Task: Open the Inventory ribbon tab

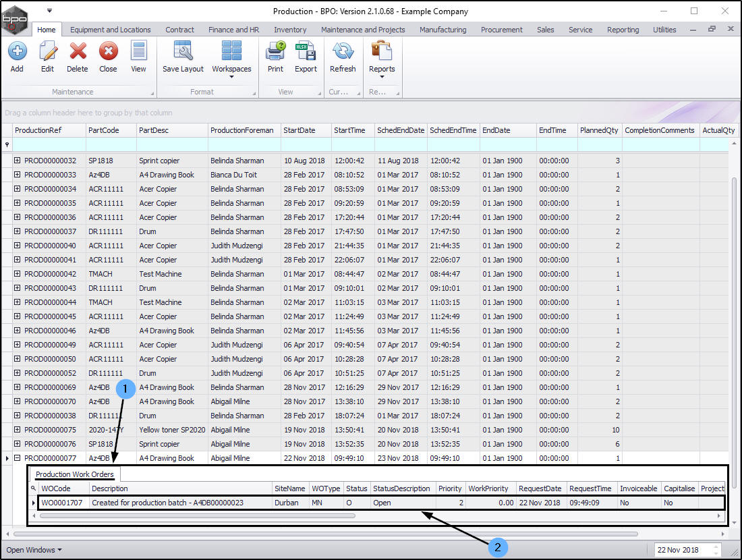Action: [290, 30]
